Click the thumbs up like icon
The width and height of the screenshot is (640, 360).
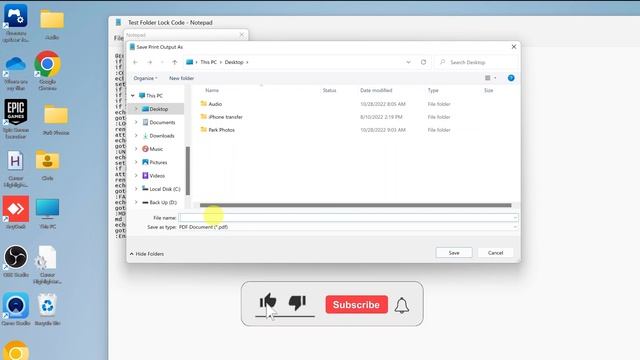(268, 302)
